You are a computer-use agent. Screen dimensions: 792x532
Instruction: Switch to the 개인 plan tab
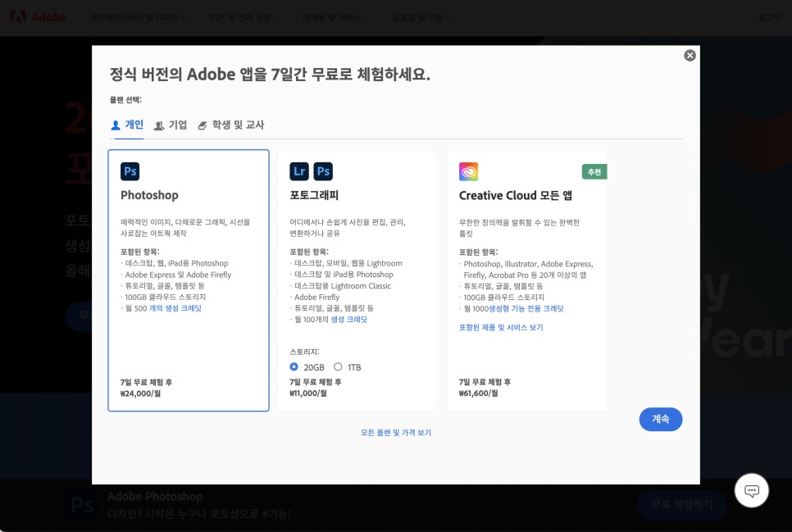tap(127, 125)
